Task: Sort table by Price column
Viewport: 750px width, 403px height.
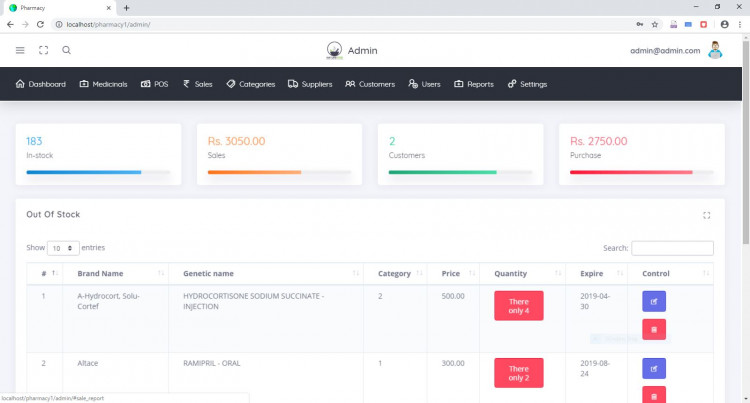Action: click(x=453, y=273)
